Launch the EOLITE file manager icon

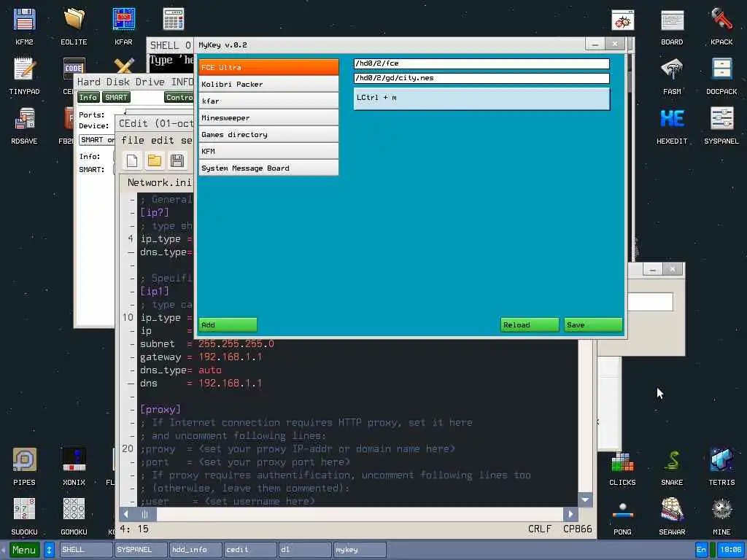pyautogui.click(x=74, y=26)
